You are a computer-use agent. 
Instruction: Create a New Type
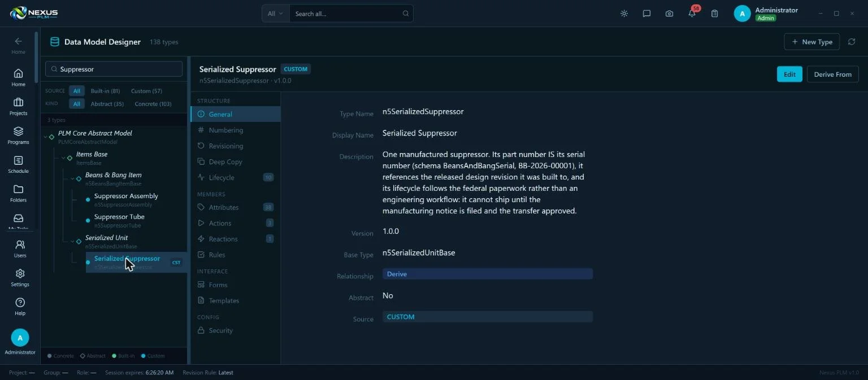point(812,42)
